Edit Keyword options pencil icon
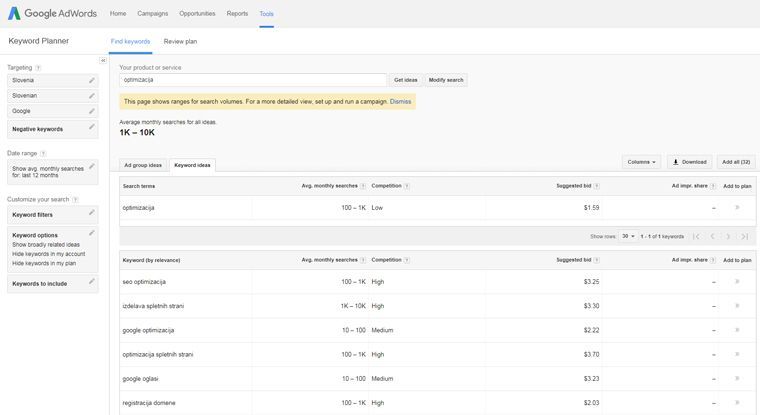This screenshot has height=415, width=760. [92, 233]
